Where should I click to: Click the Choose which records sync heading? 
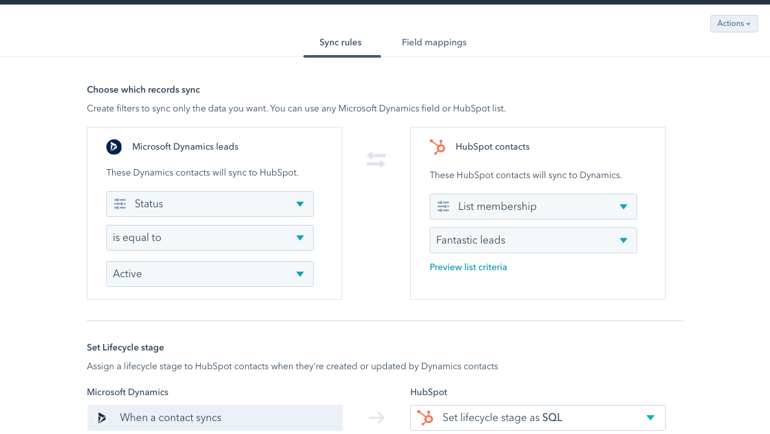coord(143,90)
